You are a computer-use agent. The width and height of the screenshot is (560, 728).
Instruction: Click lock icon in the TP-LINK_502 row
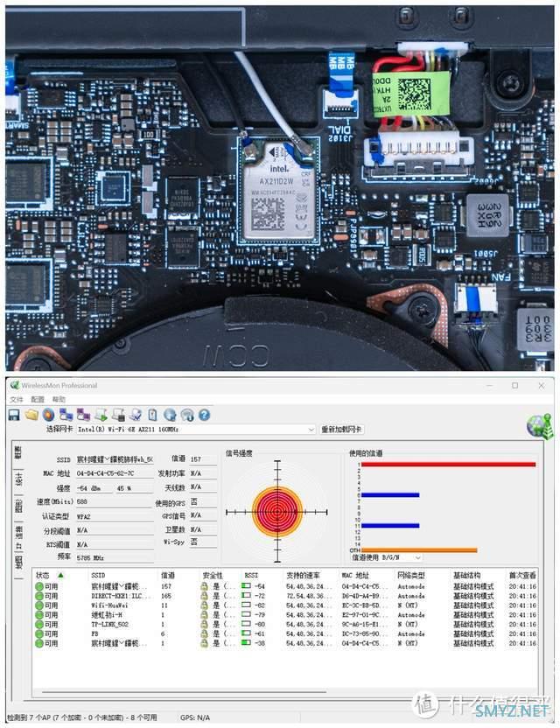(x=204, y=625)
